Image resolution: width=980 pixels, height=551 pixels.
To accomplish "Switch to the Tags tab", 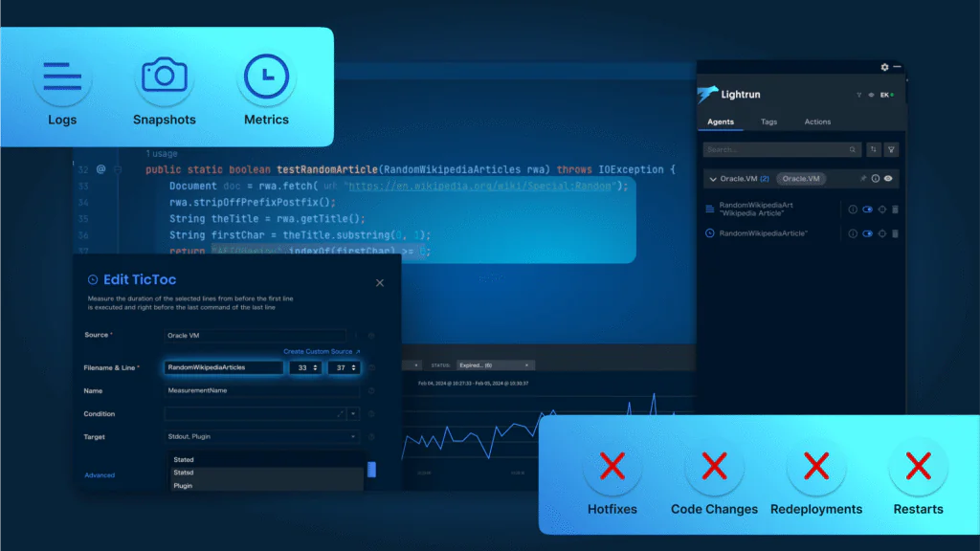I will click(768, 122).
